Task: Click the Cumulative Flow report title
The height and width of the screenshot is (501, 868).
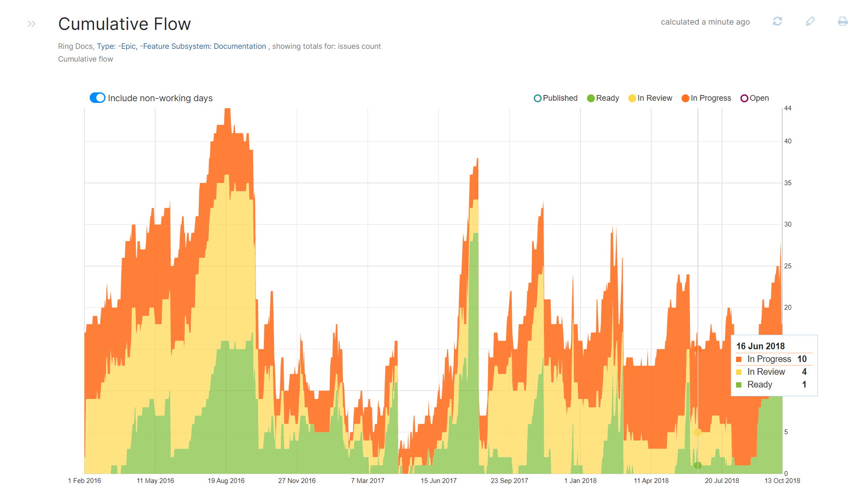Action: pos(124,24)
